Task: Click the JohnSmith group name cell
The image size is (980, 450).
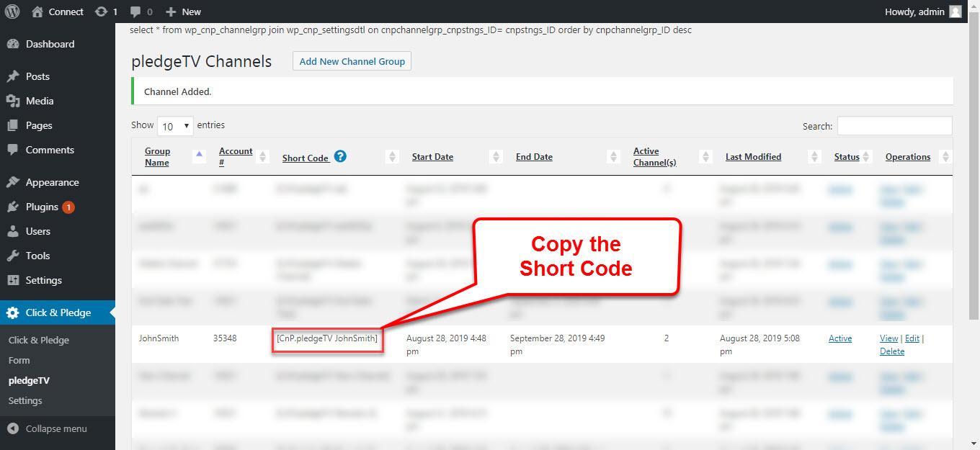Action: click(159, 338)
